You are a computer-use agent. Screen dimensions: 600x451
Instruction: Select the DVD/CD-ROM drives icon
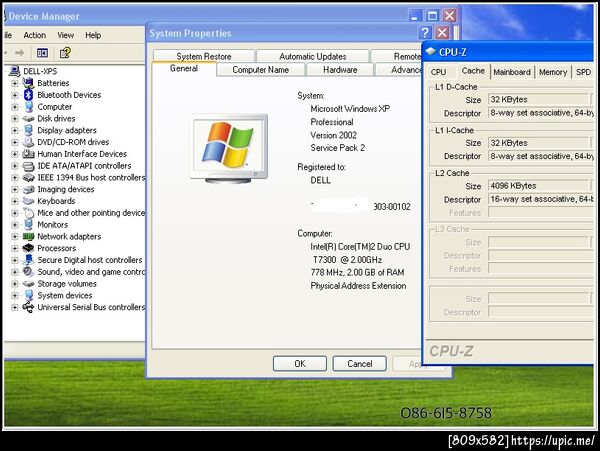pyautogui.click(x=28, y=142)
